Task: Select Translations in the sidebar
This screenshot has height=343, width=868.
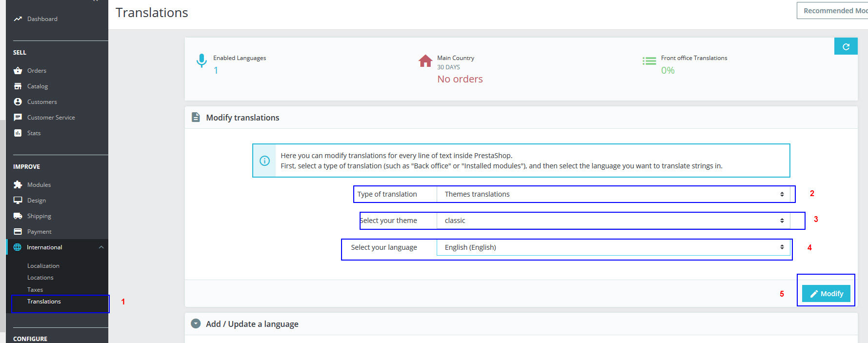Action: coord(44,302)
